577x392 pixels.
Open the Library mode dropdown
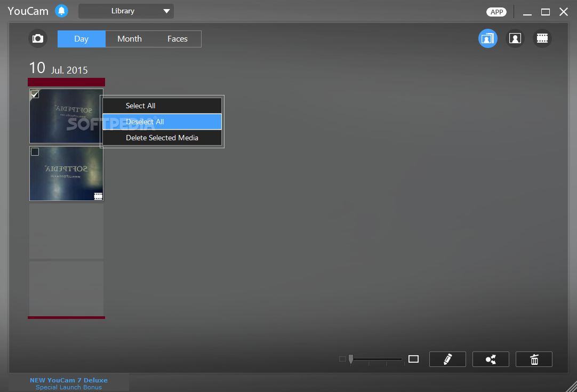(x=126, y=11)
